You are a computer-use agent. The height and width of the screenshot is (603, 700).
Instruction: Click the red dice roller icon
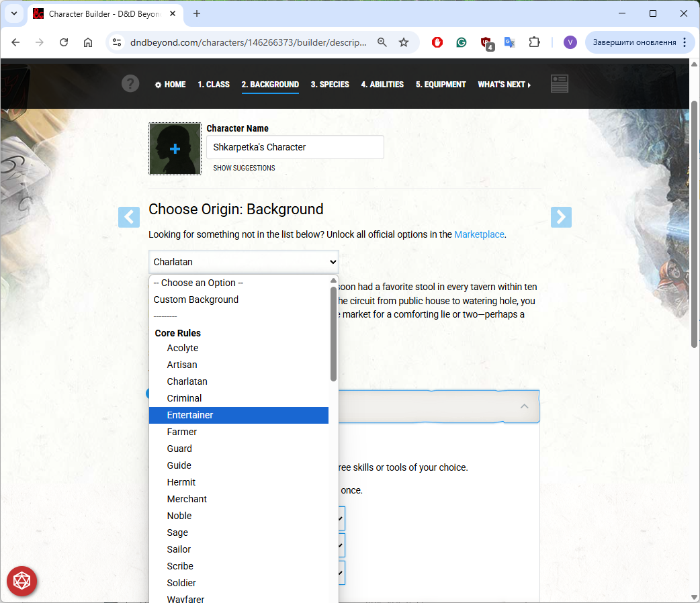(x=22, y=581)
